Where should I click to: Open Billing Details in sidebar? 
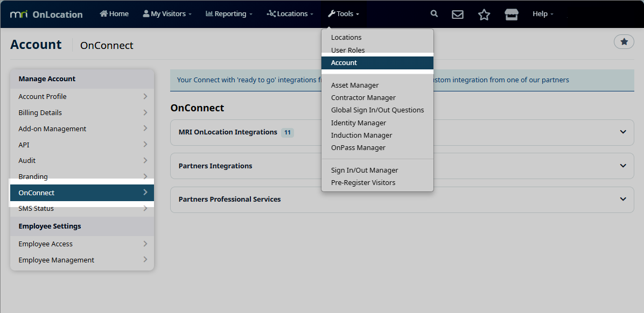(x=40, y=112)
